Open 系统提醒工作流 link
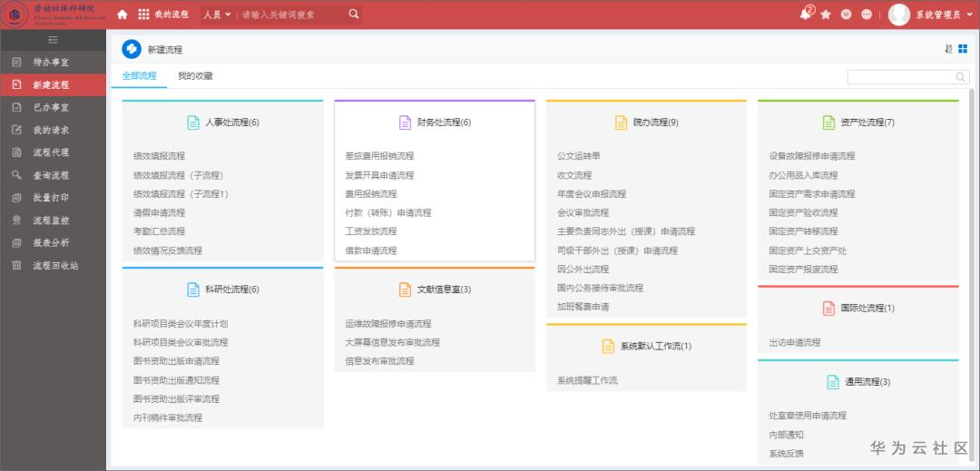This screenshot has width=980, height=471. coord(587,380)
